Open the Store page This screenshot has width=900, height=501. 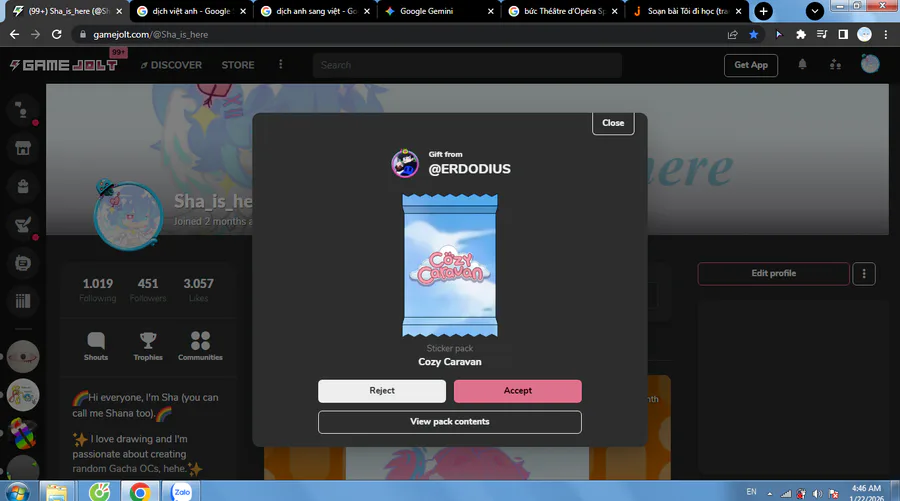pyautogui.click(x=238, y=65)
